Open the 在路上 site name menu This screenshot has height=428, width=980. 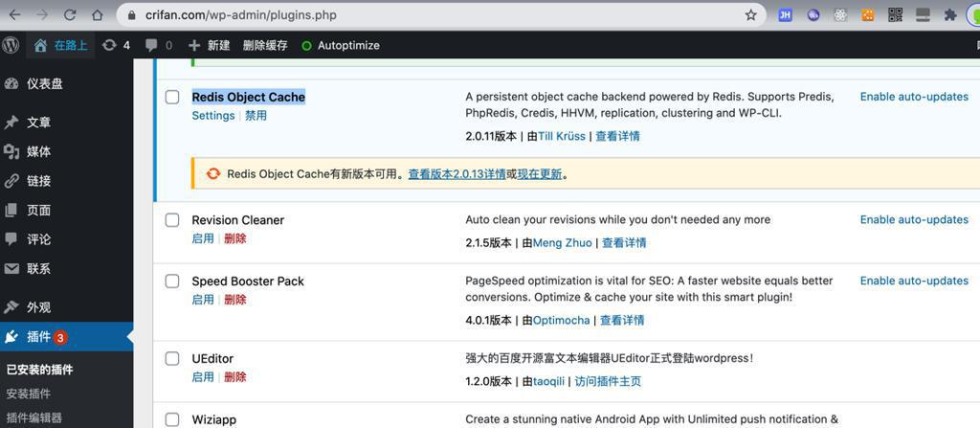pos(60,45)
